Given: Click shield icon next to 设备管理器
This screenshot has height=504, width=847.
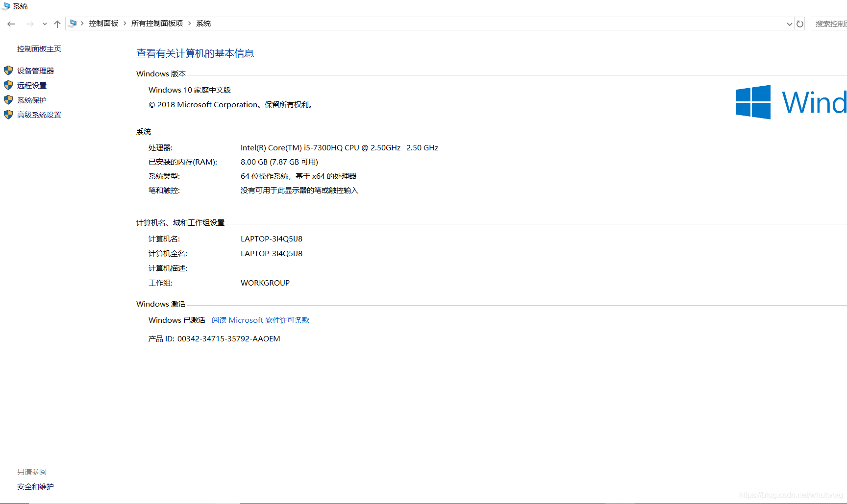Looking at the screenshot, I should click(8, 71).
